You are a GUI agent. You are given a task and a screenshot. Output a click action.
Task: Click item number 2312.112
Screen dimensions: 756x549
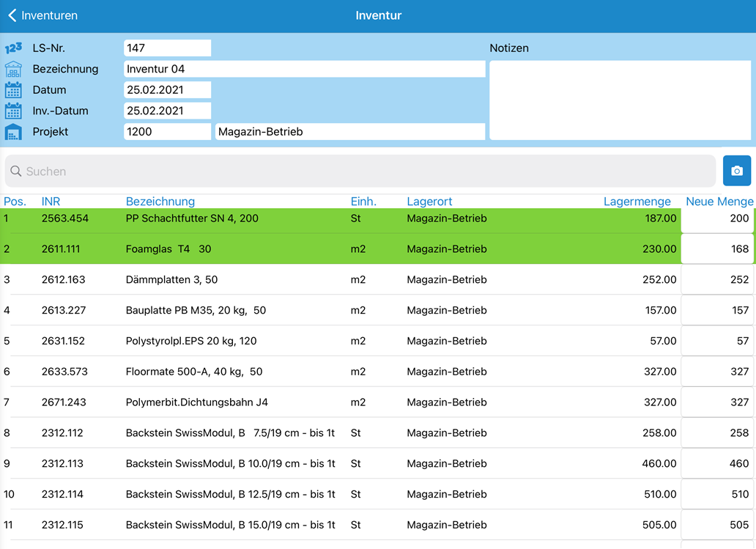(62, 432)
